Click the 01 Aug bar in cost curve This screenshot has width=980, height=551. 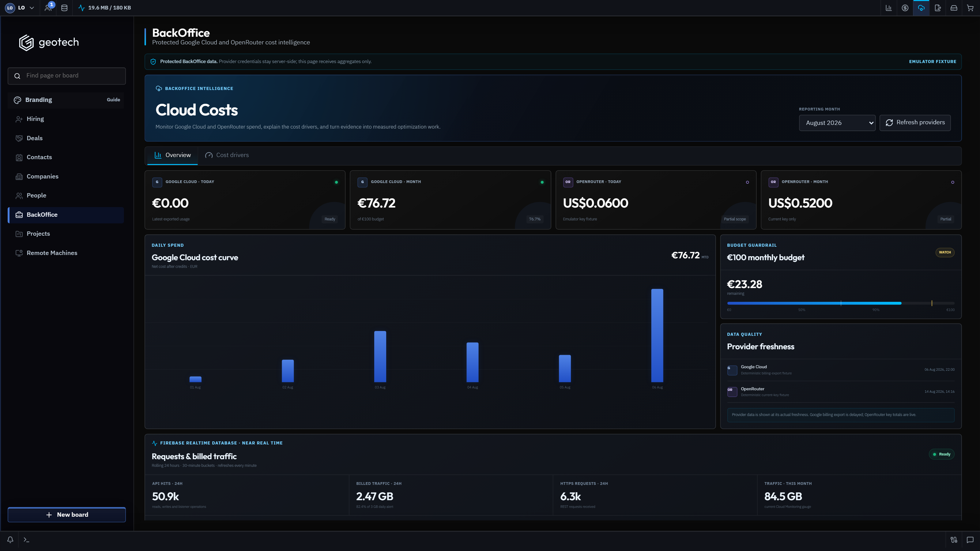pos(195,379)
